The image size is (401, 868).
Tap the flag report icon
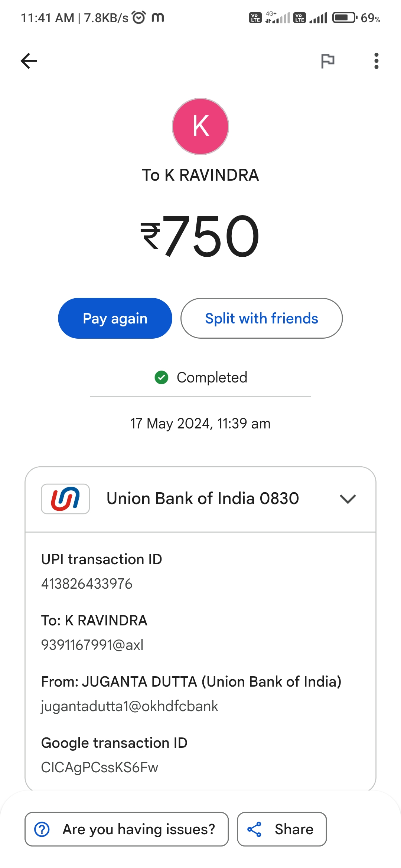coord(327,61)
